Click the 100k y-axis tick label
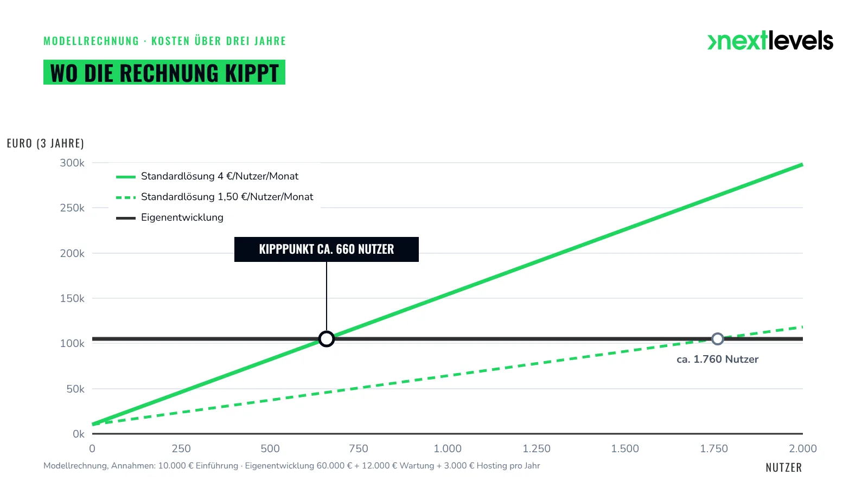 pos(72,343)
